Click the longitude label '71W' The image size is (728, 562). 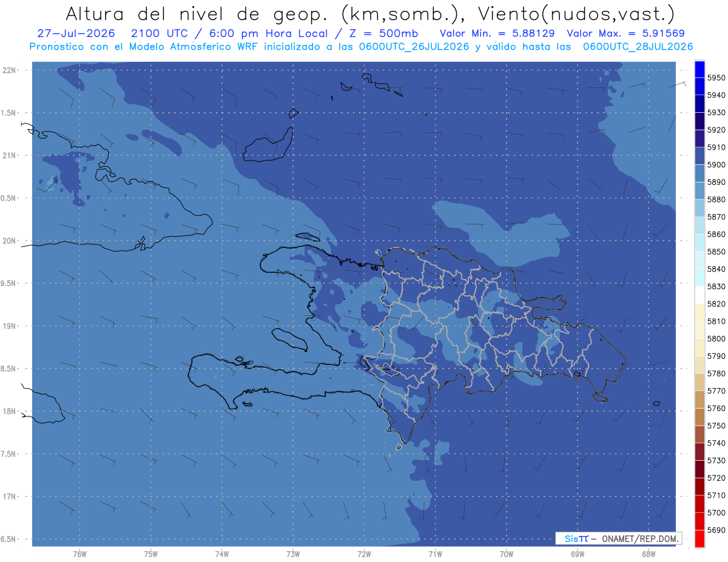[x=435, y=554]
